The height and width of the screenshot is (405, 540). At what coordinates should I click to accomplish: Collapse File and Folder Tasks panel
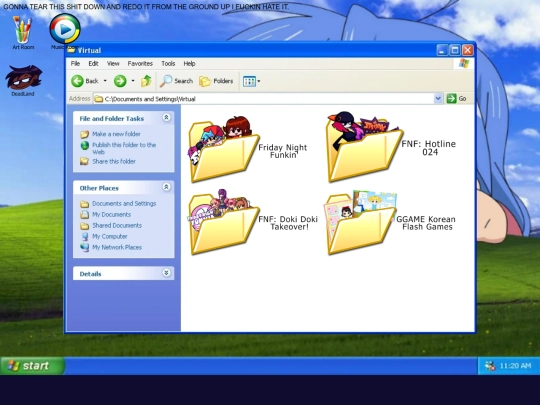(x=166, y=118)
